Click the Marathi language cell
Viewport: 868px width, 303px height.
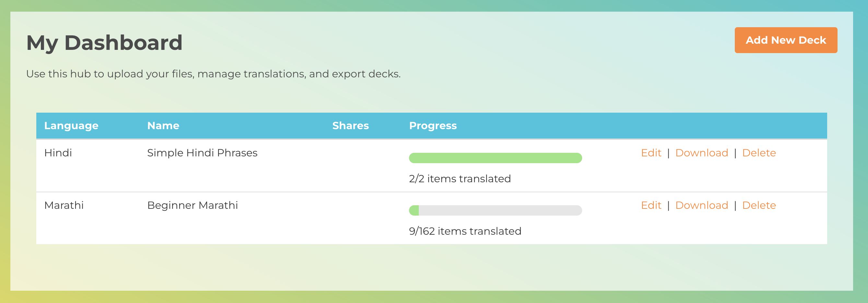(64, 205)
